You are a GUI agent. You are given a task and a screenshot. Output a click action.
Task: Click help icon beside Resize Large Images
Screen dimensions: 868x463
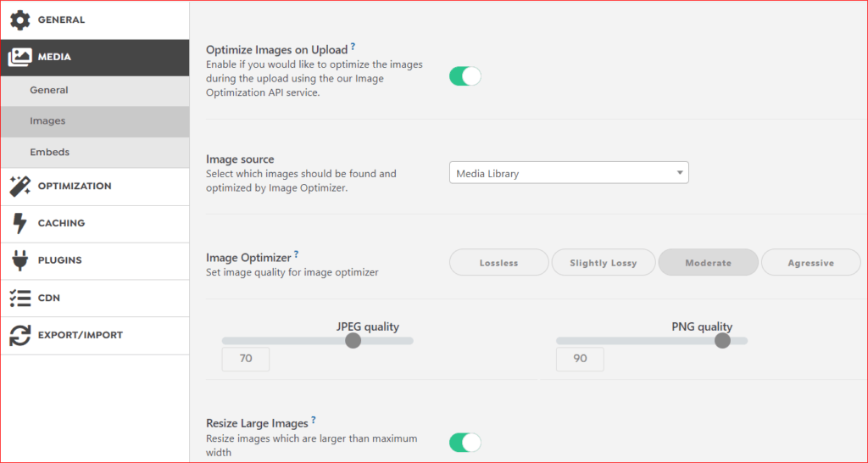pyautogui.click(x=314, y=420)
